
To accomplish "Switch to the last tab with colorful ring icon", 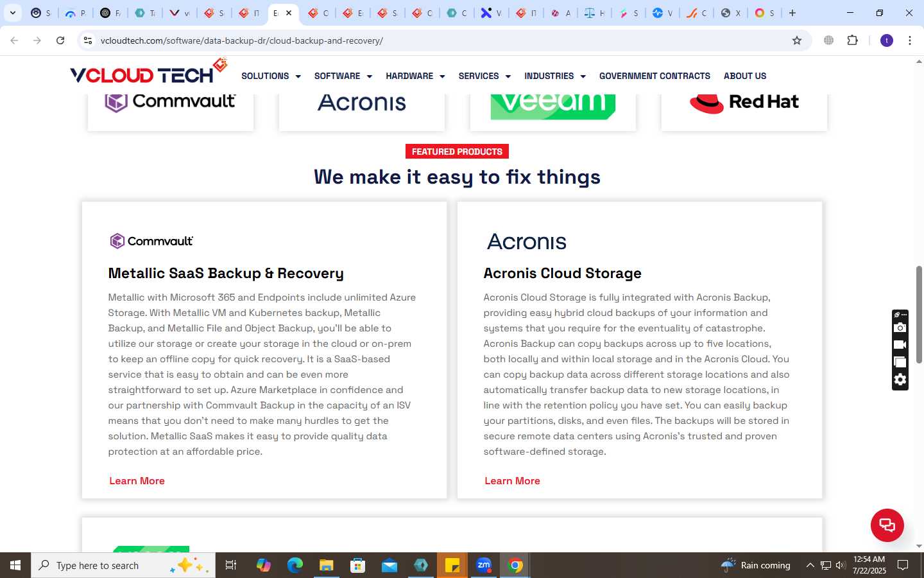I will tap(764, 13).
